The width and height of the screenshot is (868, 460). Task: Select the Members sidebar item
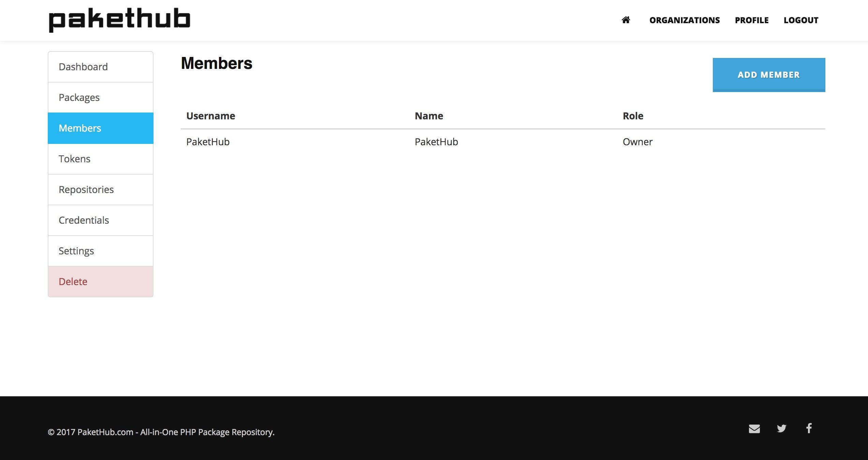pos(101,128)
